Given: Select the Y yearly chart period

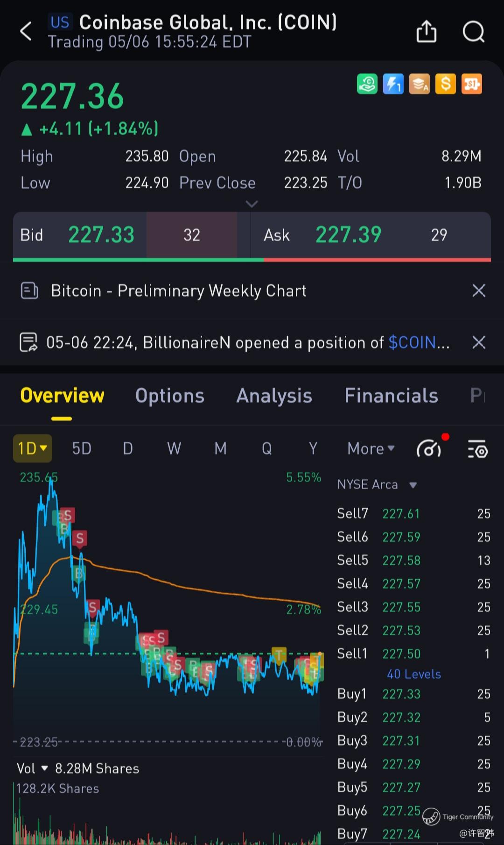Looking at the screenshot, I should [x=313, y=448].
